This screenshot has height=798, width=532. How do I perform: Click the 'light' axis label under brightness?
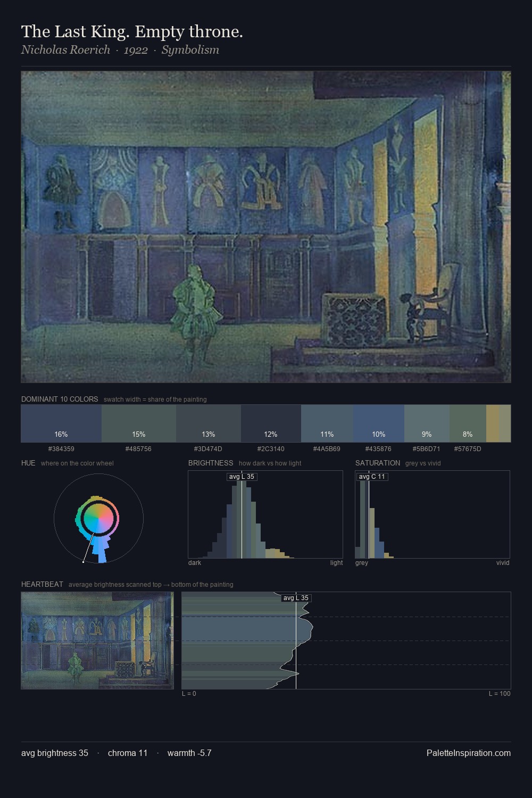click(x=336, y=563)
